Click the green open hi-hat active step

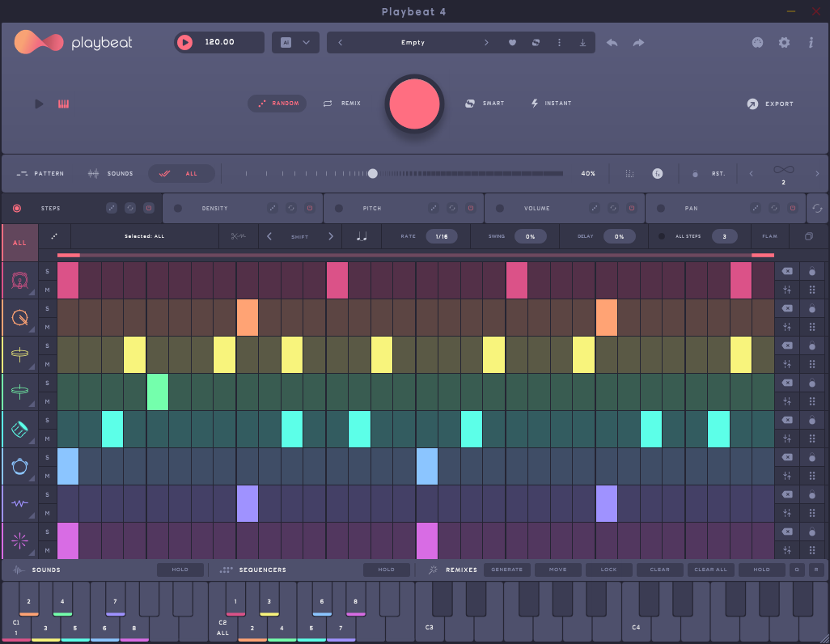pyautogui.click(x=157, y=392)
